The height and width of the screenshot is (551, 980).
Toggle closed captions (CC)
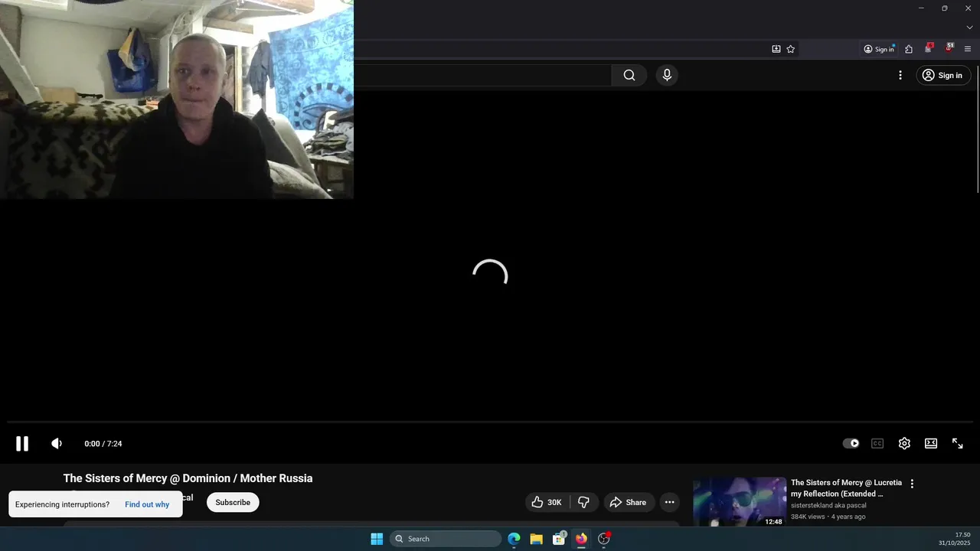(877, 444)
